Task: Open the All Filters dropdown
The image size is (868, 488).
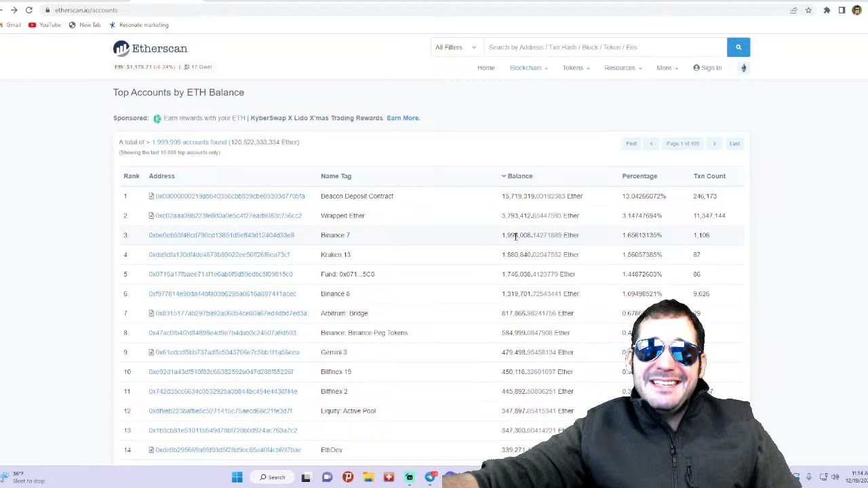Action: (x=456, y=47)
